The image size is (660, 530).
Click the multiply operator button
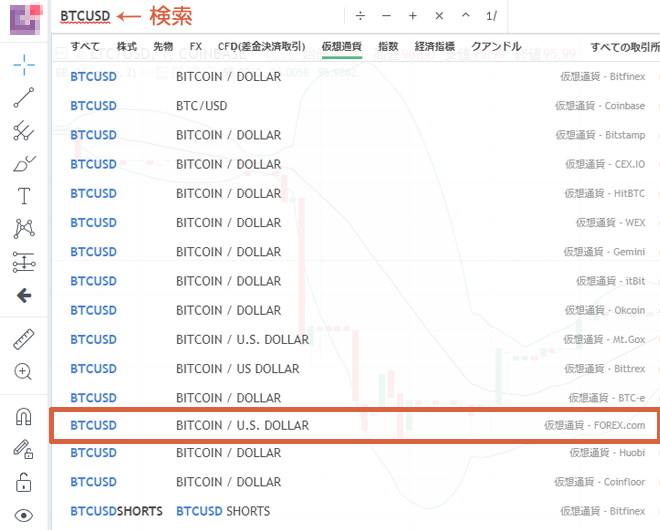coord(439,16)
